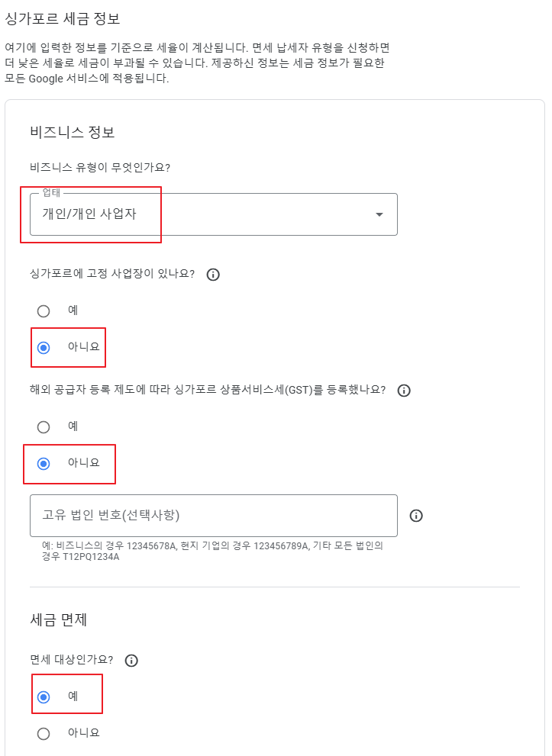Click info icon next to GST 등록 question
552x756 pixels.
point(404,390)
